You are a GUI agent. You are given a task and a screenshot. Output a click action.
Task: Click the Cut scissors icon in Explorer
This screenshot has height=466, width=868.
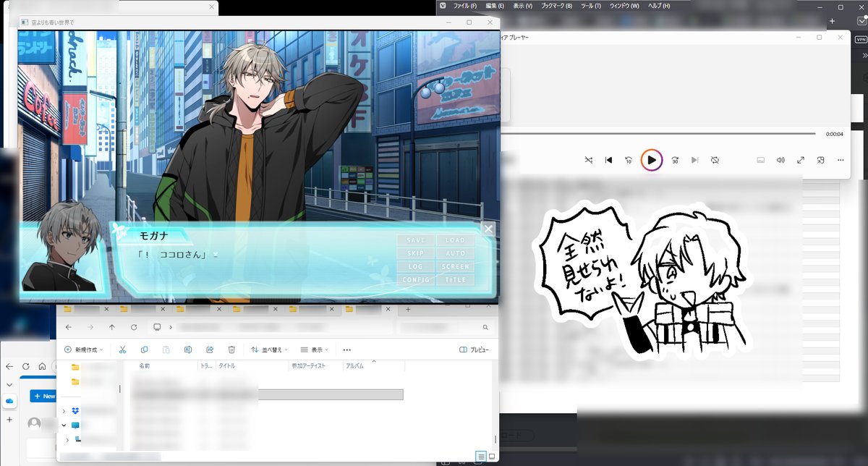pos(123,349)
